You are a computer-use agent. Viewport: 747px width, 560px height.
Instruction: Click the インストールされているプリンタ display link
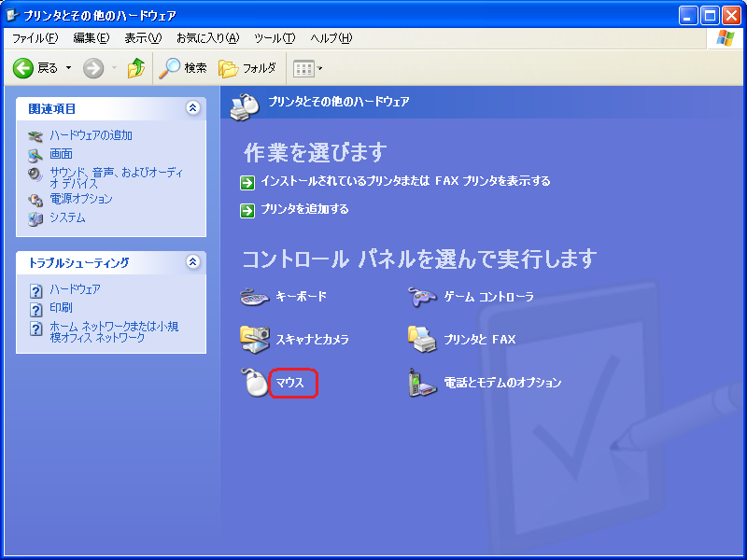tap(405, 181)
